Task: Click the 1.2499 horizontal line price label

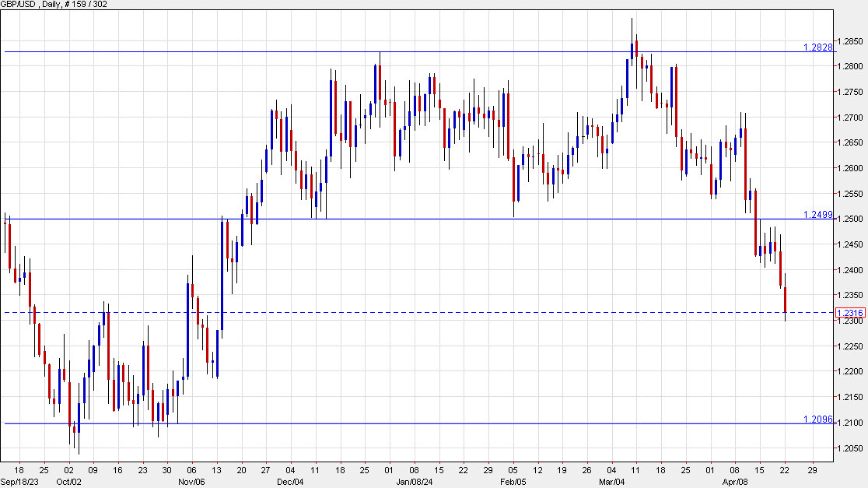Action: [x=817, y=215]
